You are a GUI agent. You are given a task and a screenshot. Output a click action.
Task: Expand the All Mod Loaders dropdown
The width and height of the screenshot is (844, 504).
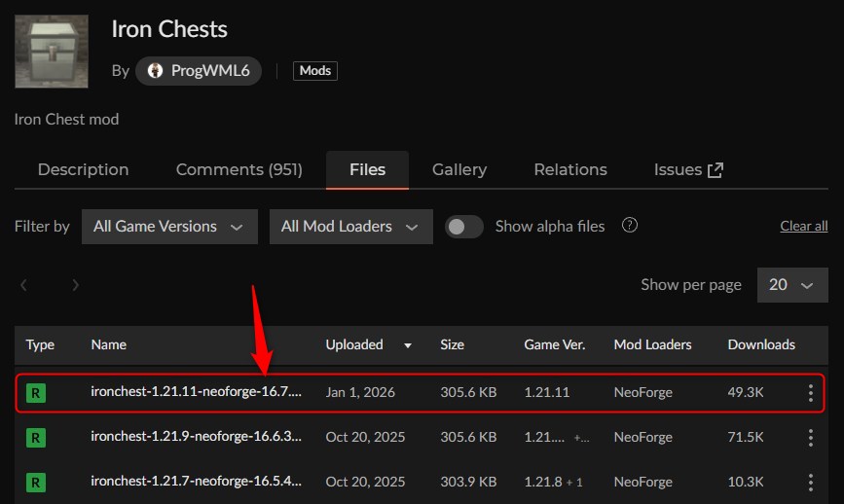point(351,227)
